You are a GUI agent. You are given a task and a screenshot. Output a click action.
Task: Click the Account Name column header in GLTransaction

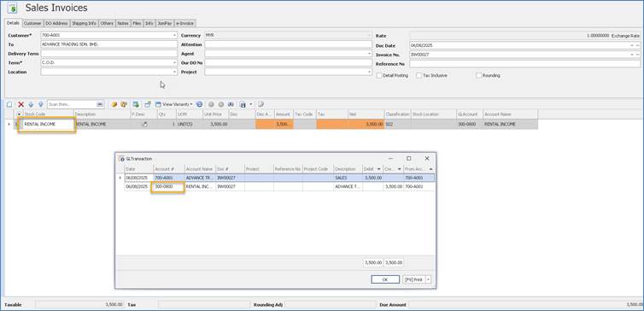pos(200,169)
